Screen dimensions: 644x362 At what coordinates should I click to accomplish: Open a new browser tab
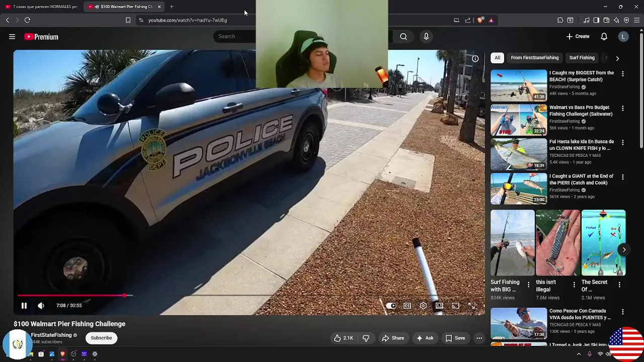click(172, 7)
